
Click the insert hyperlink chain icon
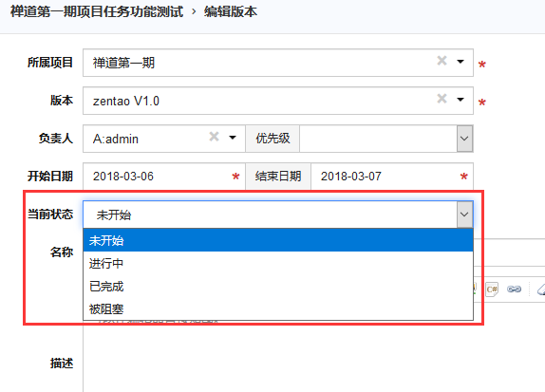point(514,289)
